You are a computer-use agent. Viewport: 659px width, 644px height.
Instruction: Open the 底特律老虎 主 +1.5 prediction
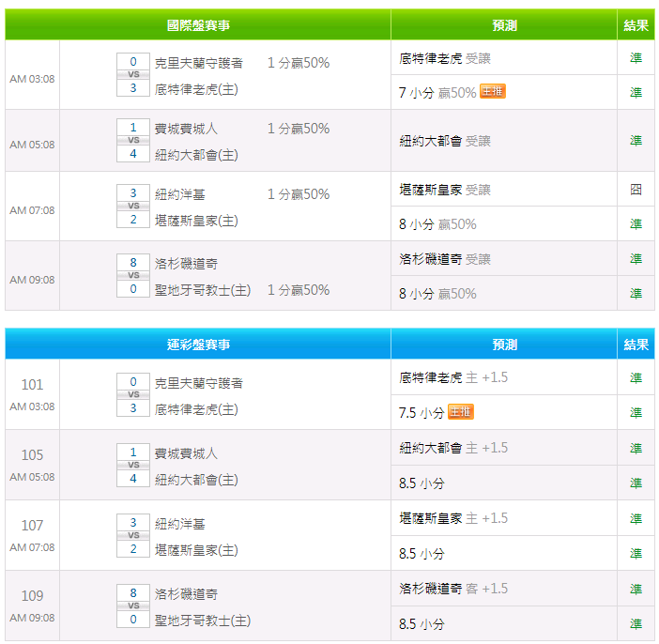[x=453, y=377]
